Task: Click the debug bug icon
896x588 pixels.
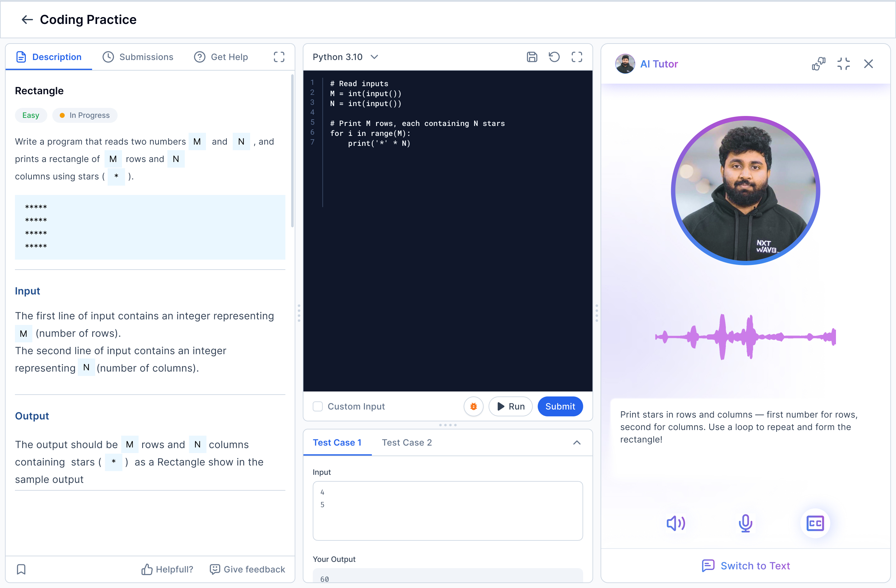Action: pyautogui.click(x=473, y=406)
